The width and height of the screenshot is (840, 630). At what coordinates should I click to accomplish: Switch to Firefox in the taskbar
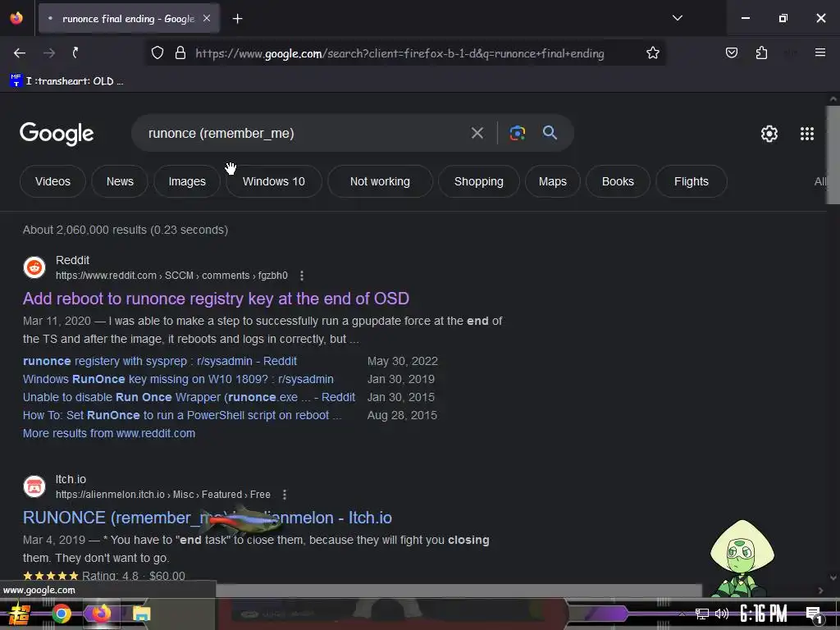click(101, 614)
